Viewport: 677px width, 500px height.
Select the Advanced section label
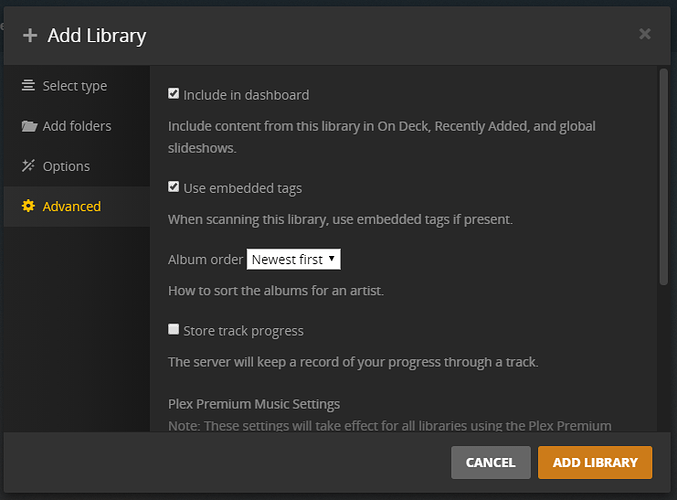71,206
